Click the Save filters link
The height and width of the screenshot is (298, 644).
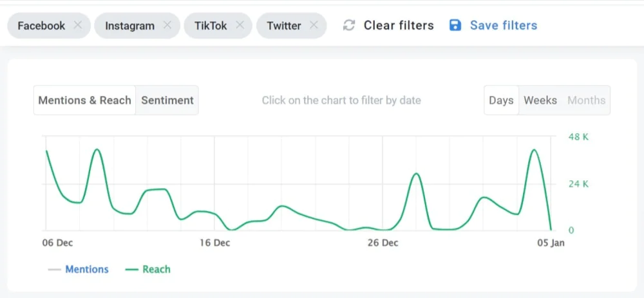point(503,26)
